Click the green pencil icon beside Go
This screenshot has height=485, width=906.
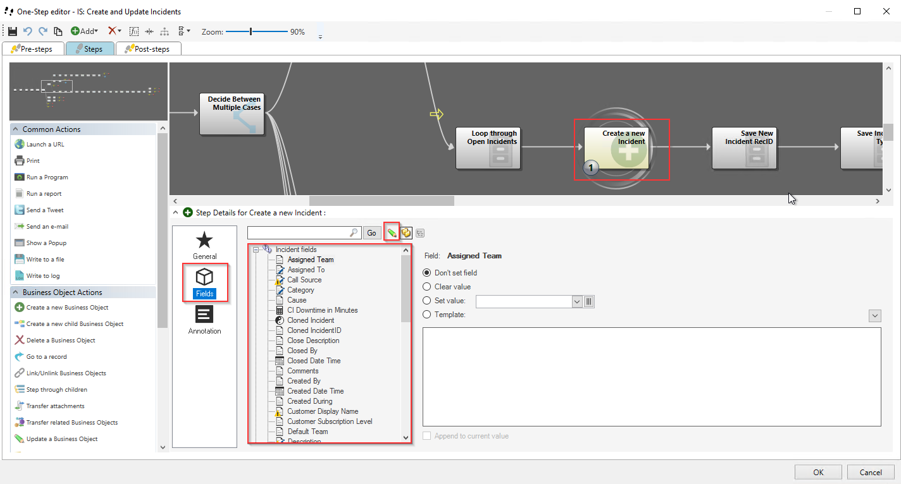pos(392,233)
